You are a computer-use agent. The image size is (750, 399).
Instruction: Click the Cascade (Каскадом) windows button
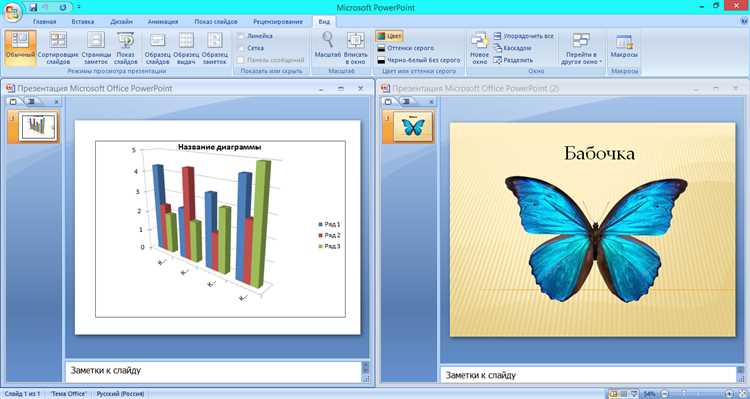point(512,48)
